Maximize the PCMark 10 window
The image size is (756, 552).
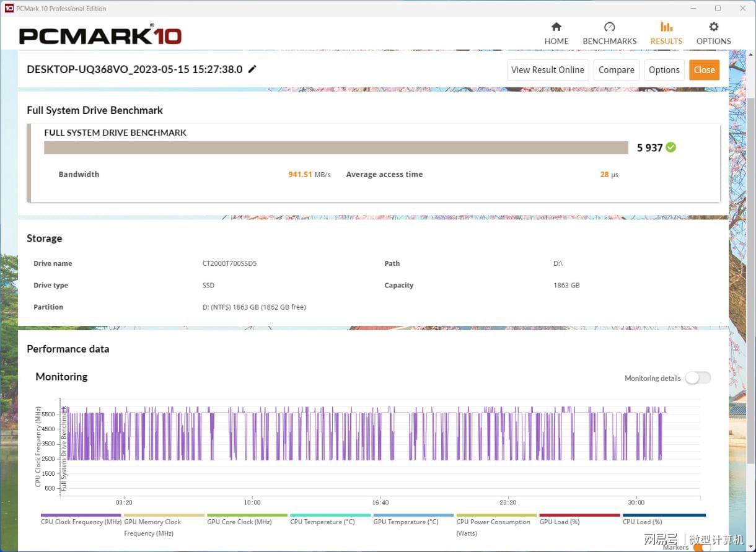pos(718,8)
